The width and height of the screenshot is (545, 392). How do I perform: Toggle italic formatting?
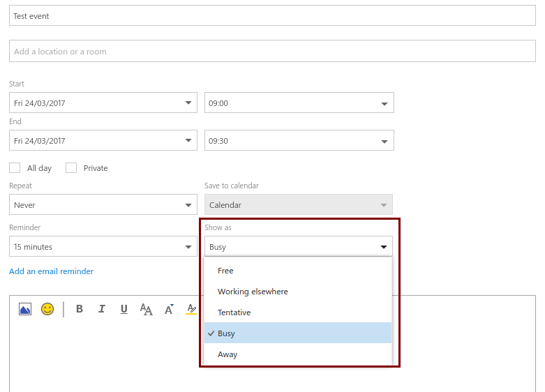101,309
